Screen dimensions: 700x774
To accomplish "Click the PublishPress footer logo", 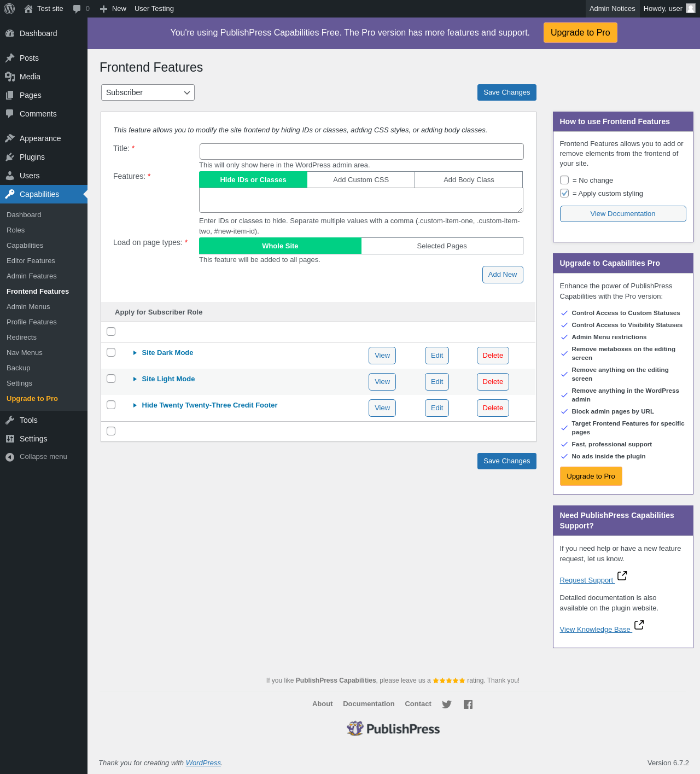I will click(393, 729).
